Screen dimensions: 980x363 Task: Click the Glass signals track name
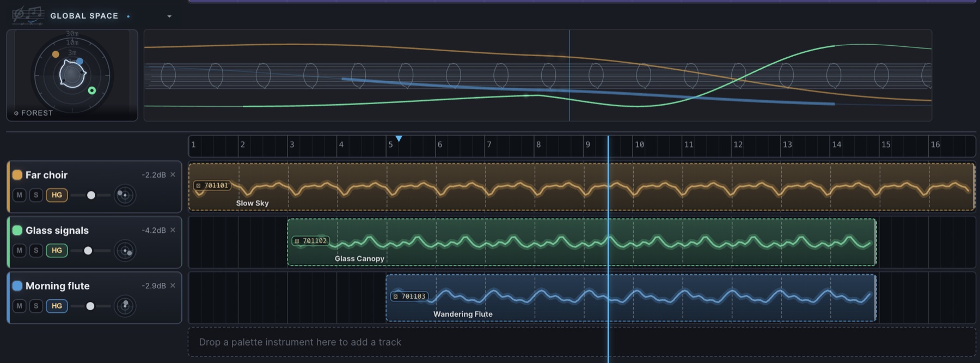point(57,231)
